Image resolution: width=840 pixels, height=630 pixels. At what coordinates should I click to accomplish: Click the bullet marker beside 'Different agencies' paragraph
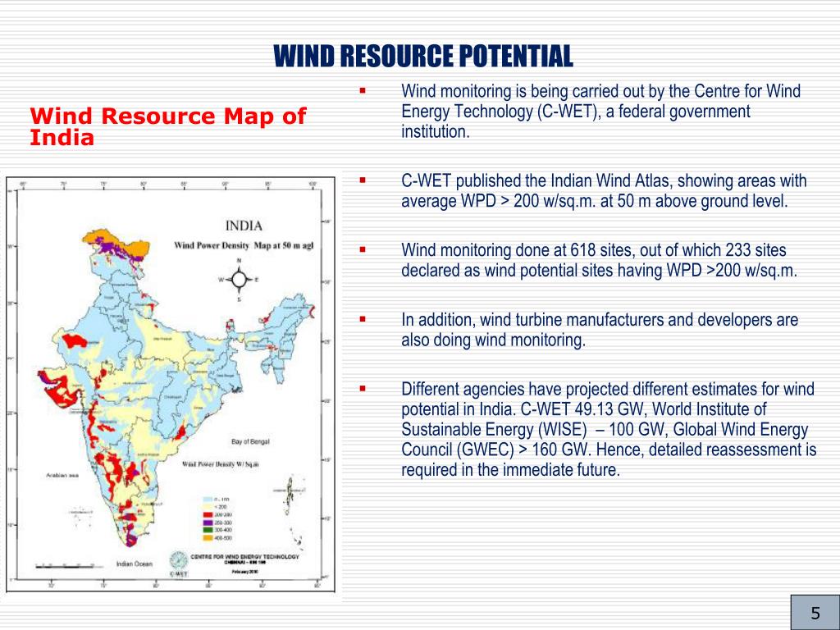tap(363, 388)
